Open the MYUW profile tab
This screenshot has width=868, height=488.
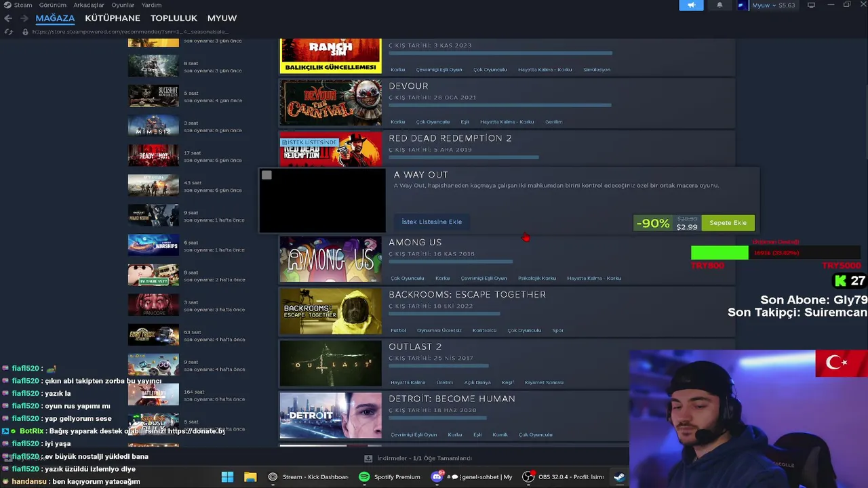tap(222, 18)
